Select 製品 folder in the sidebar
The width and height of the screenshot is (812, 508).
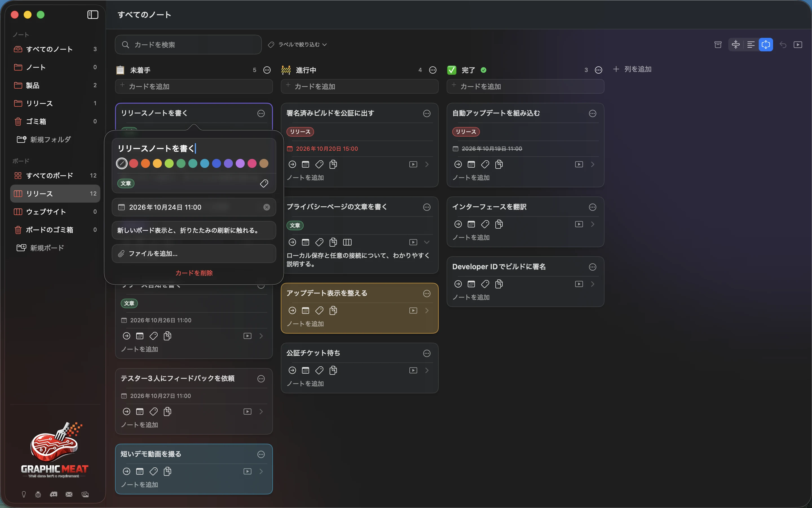point(55,85)
